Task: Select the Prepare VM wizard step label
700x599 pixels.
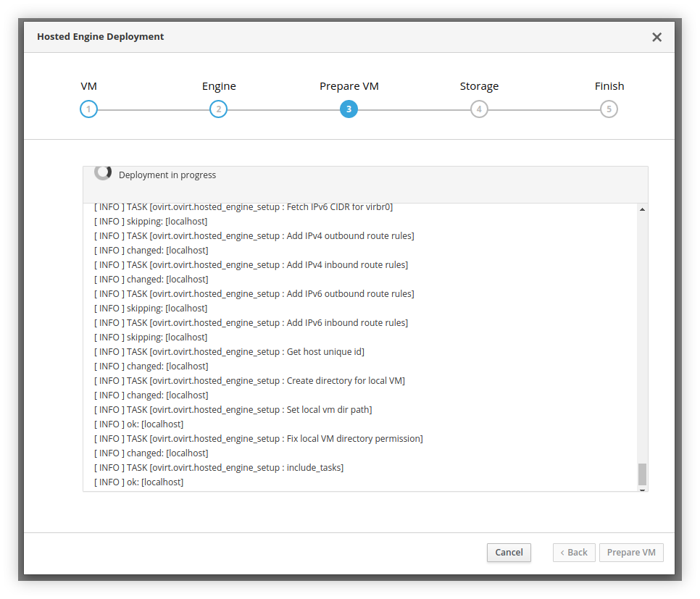Action: 349,86
